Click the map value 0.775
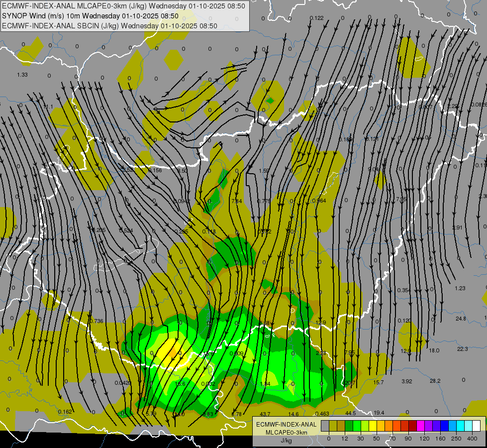 pyautogui.click(x=264, y=201)
